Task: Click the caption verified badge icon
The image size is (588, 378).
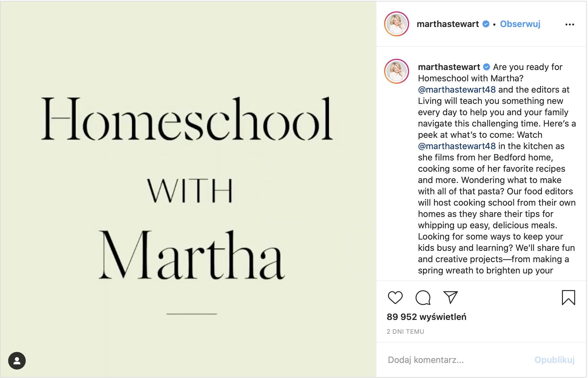Action: point(487,67)
